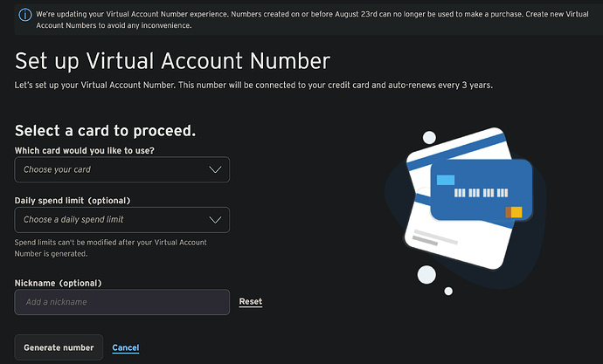
Task: Click the blue credit card illustration
Action: click(x=482, y=189)
